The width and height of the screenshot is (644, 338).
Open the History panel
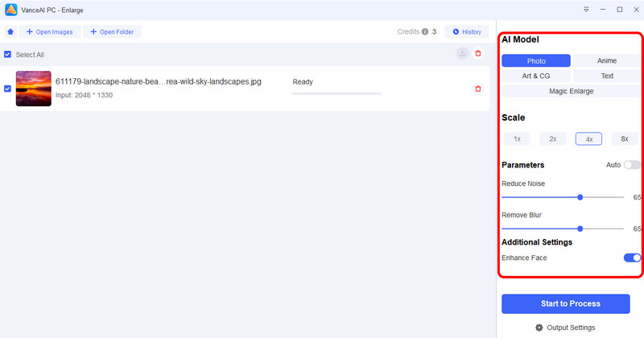pos(467,32)
